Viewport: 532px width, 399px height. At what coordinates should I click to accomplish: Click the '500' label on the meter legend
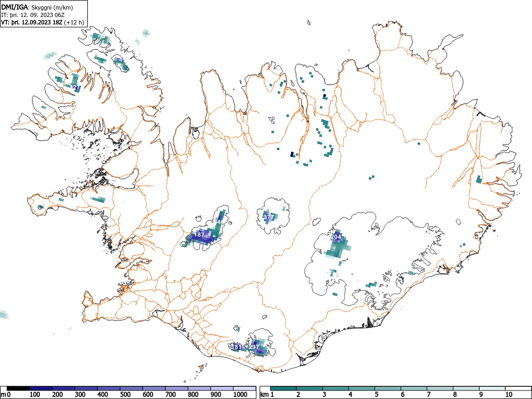click(125, 395)
